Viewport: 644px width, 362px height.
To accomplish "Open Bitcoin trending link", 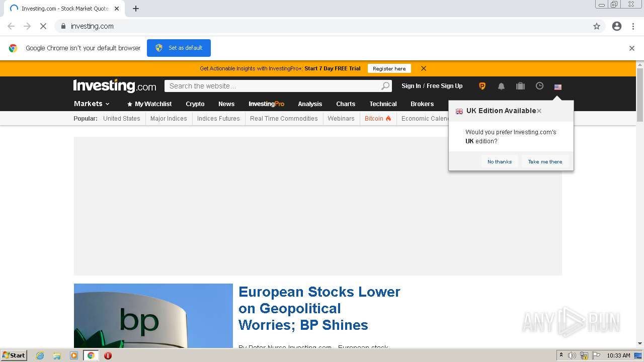I will [378, 119].
